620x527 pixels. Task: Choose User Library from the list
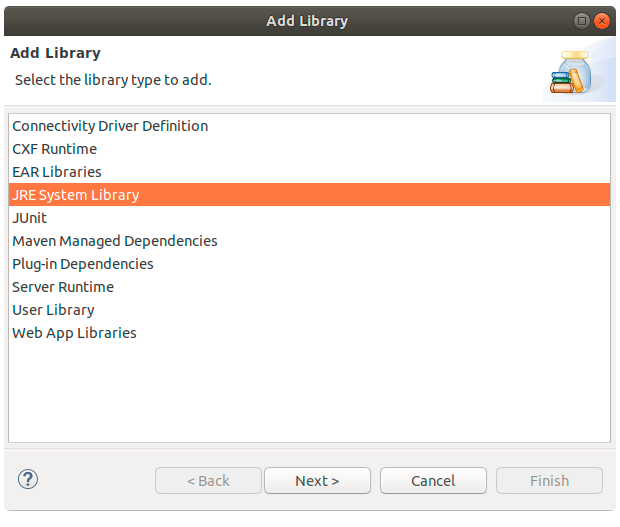click(309, 310)
